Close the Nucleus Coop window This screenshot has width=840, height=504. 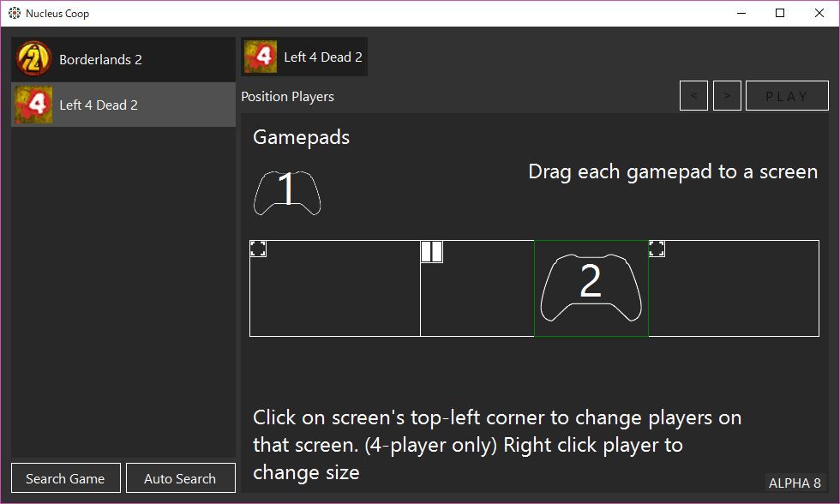(819, 13)
